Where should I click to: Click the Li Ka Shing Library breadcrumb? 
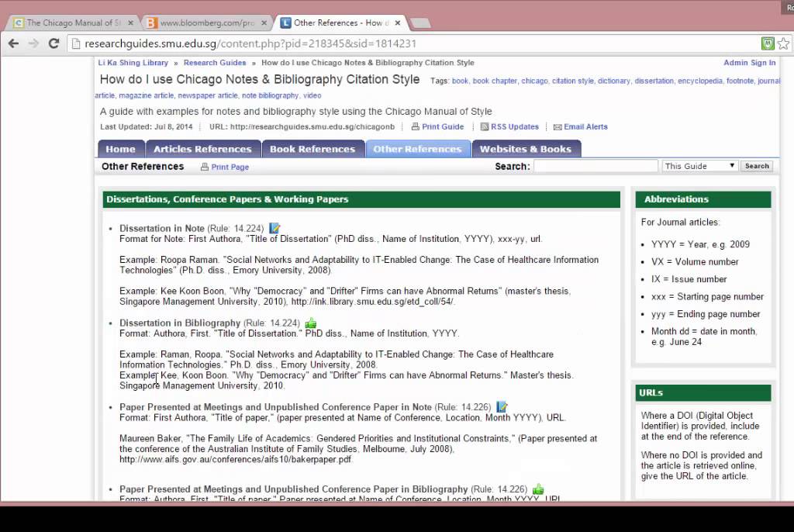click(133, 63)
